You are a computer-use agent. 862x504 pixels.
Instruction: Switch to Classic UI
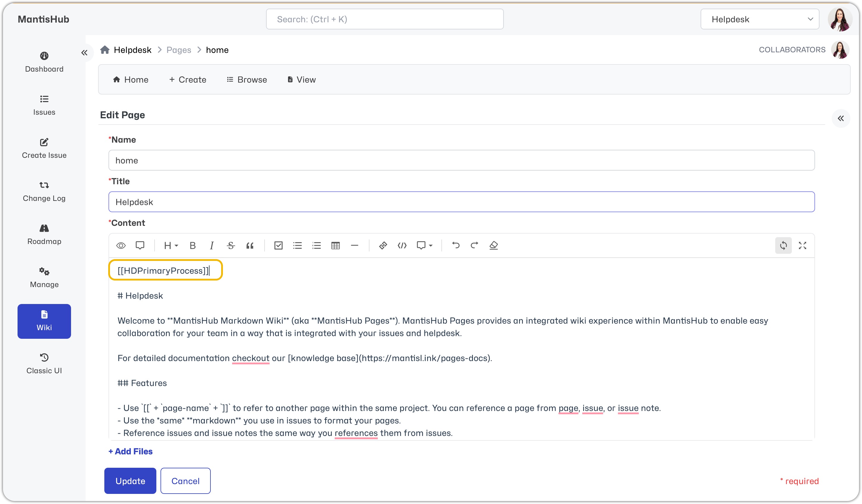point(44,364)
